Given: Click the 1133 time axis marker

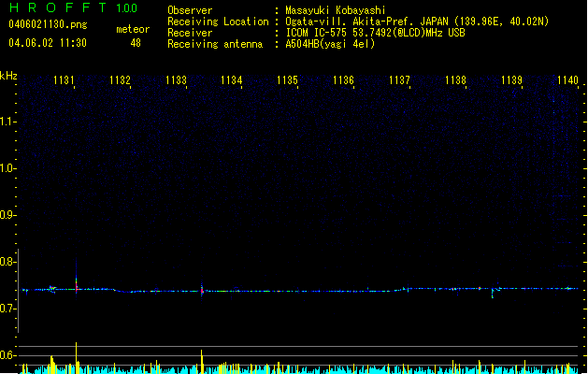Looking at the screenshot, I should pyautogui.click(x=176, y=80).
